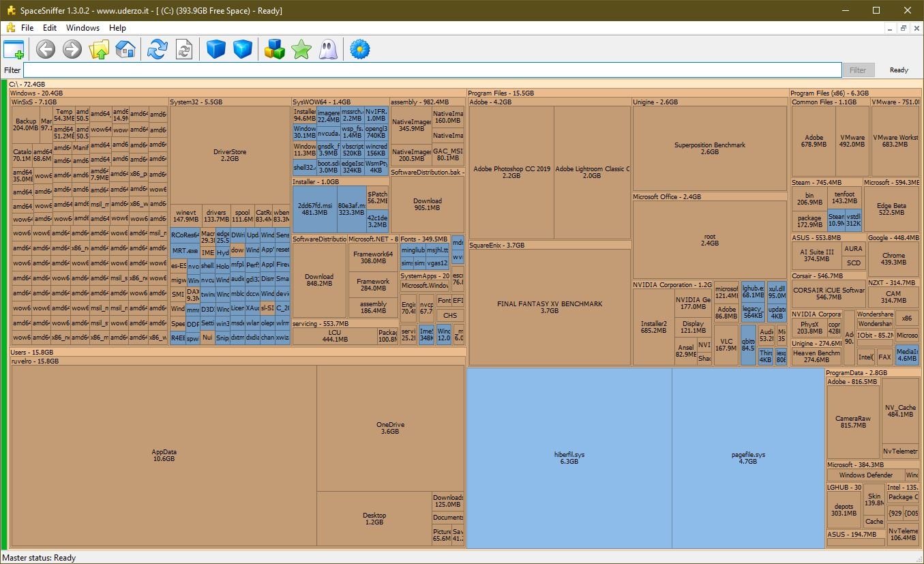Screen dimensions: 924x564
Task: Select the depots 303.1MB block
Action: click(x=844, y=510)
